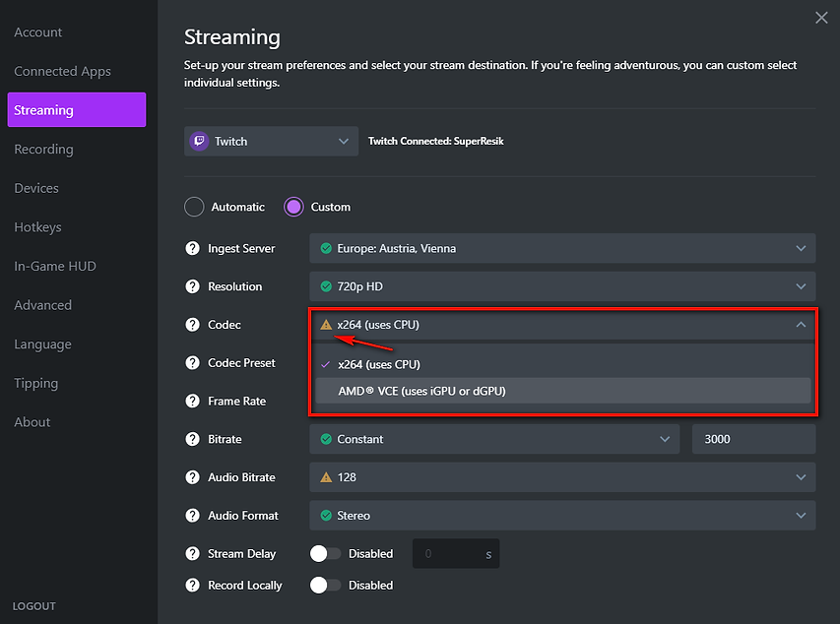
Task: Click the question mark next to Bitrate
Action: [192, 439]
